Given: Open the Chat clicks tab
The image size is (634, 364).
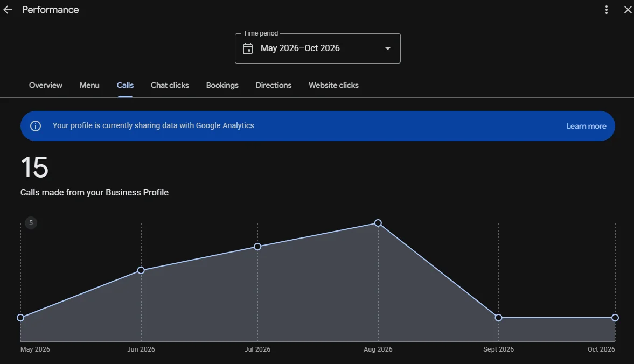Looking at the screenshot, I should coord(170,85).
